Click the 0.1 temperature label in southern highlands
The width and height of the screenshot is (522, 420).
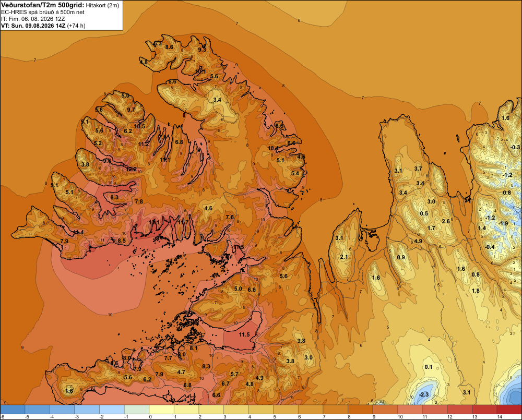pyautogui.click(x=429, y=367)
